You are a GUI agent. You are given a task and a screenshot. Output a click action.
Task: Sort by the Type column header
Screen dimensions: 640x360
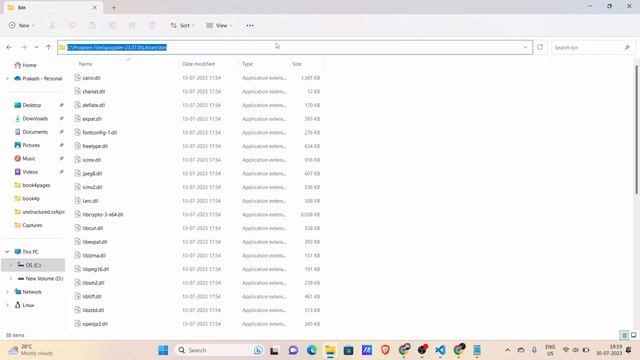(x=247, y=64)
